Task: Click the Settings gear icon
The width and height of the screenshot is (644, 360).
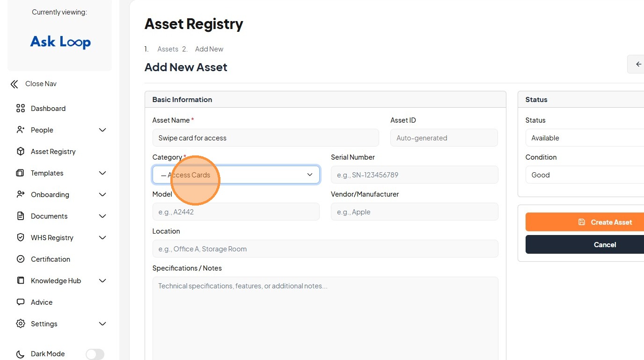Action: click(20, 324)
